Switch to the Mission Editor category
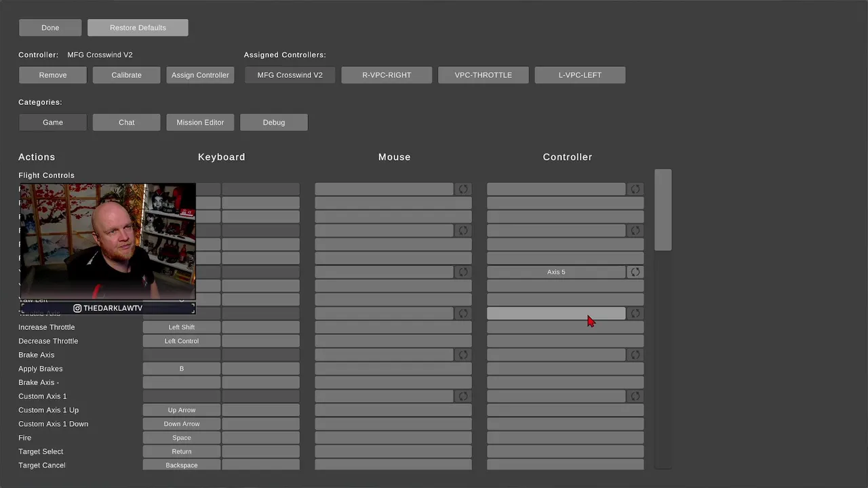 pyautogui.click(x=200, y=122)
